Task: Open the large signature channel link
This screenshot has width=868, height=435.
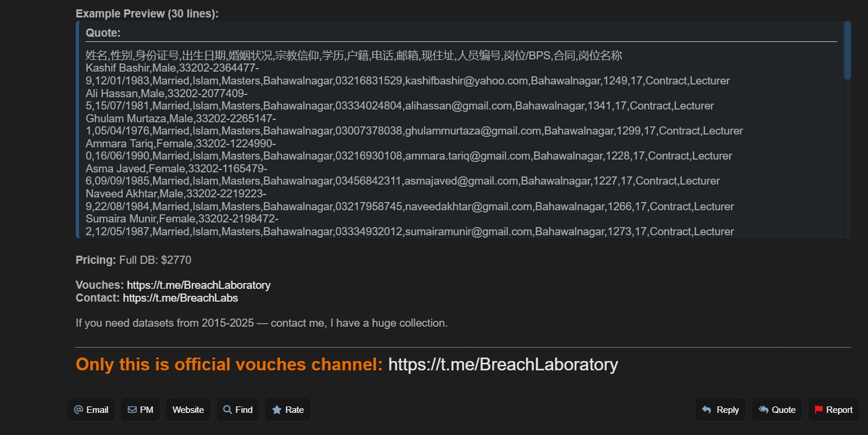Action: [x=503, y=365]
